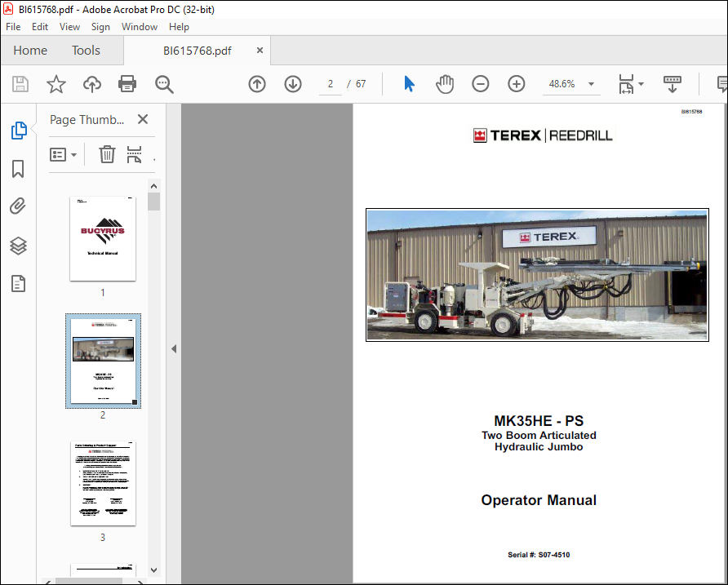Click the upload to cloud icon

click(x=92, y=85)
